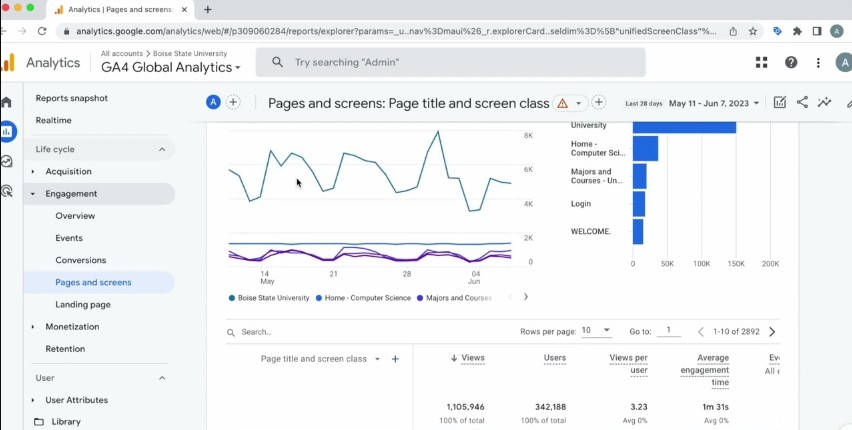Click the account avatar in Analytics header

click(843, 63)
